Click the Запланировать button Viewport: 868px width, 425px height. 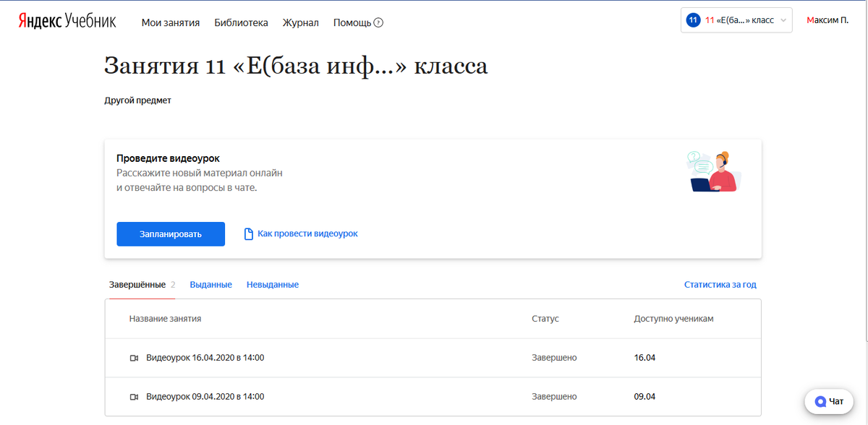pyautogui.click(x=171, y=233)
